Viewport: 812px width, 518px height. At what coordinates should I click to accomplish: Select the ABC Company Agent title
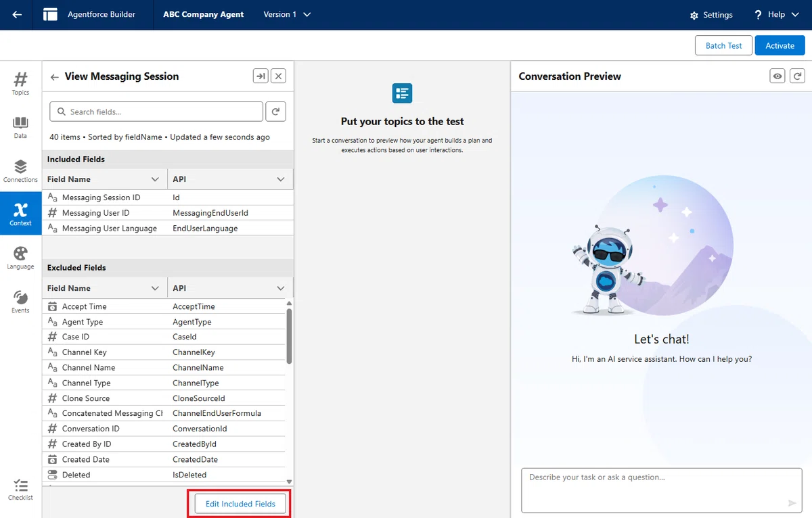click(x=203, y=14)
